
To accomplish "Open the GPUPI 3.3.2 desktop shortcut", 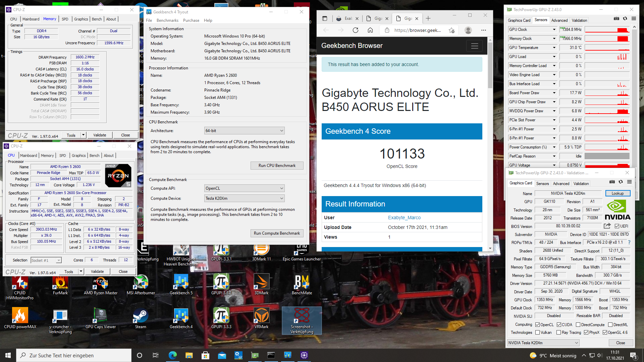I will click(221, 285).
